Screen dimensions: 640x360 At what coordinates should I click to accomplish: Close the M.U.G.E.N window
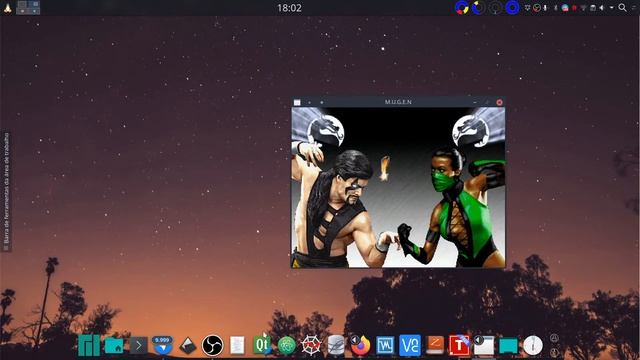[499, 102]
